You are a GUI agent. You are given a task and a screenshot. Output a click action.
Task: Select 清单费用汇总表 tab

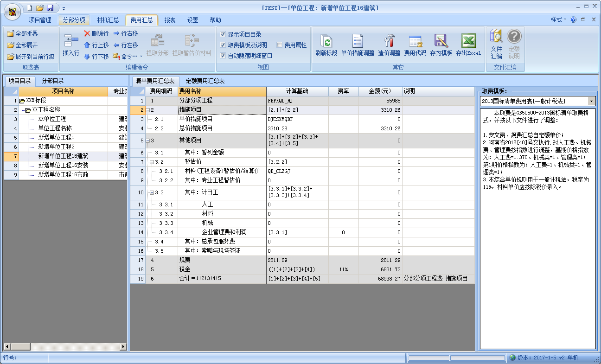tap(155, 81)
